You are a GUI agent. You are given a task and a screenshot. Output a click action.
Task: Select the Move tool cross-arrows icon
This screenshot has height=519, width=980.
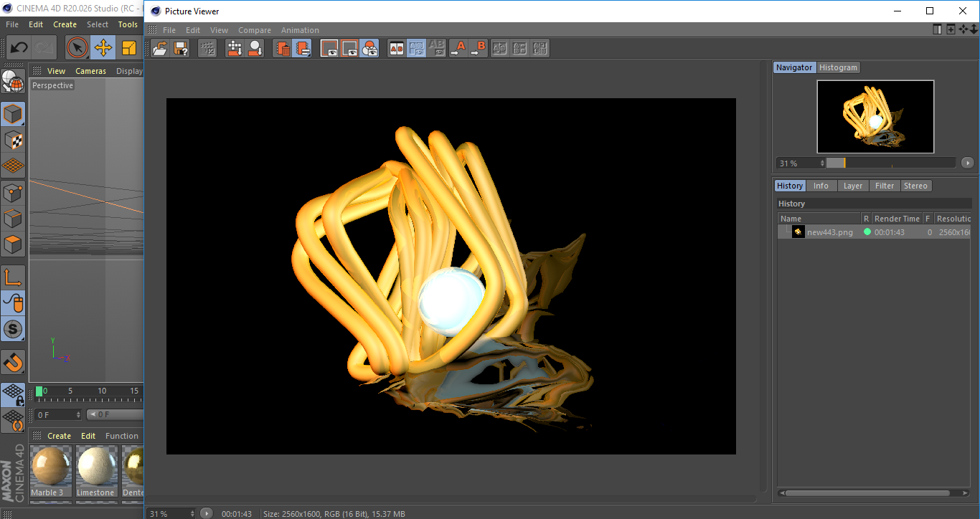[103, 48]
